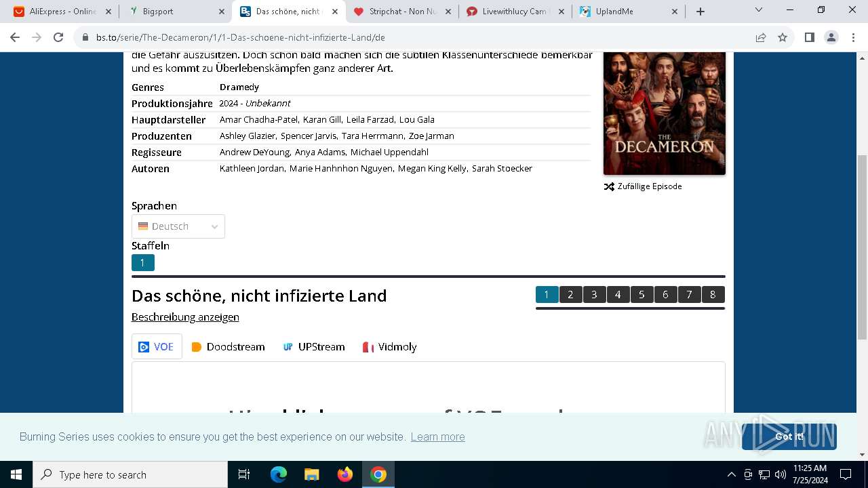This screenshot has width=868, height=488.
Task: Close the Stripchat tab
Action: [448, 12]
